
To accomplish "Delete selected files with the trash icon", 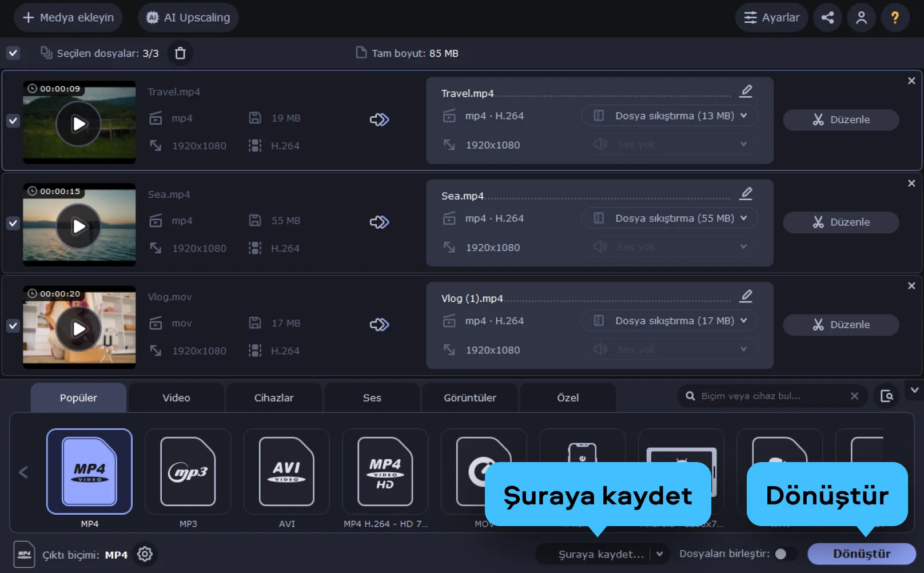I will 180,53.
